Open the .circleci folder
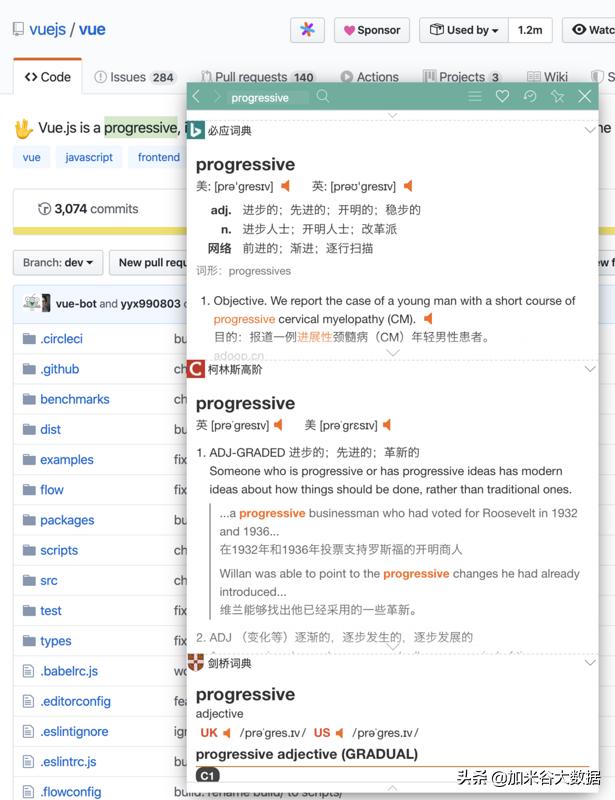615x800 pixels. tap(61, 339)
